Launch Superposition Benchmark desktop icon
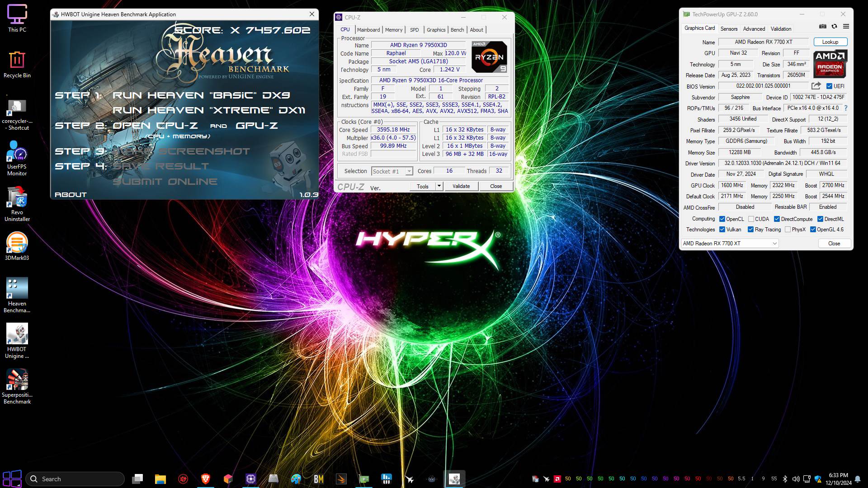Image resolution: width=868 pixels, height=488 pixels. 17,386
